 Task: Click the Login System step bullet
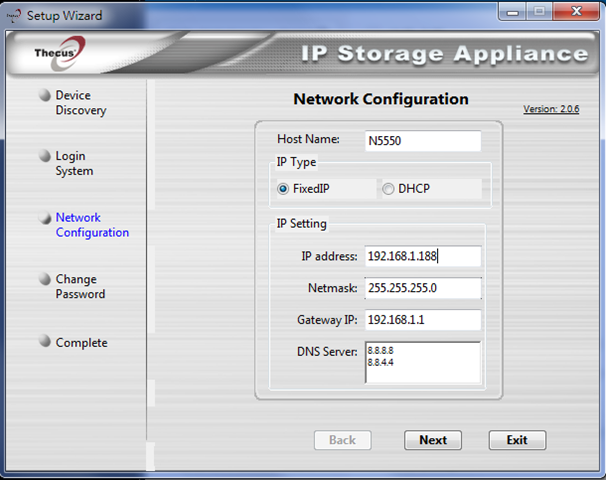pos(45,156)
